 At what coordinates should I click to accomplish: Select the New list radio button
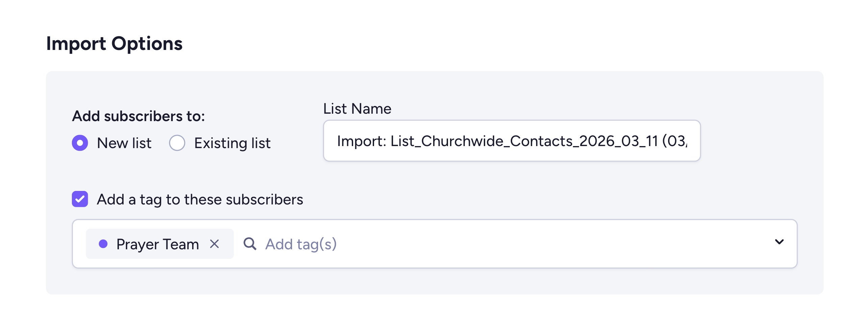click(x=80, y=143)
